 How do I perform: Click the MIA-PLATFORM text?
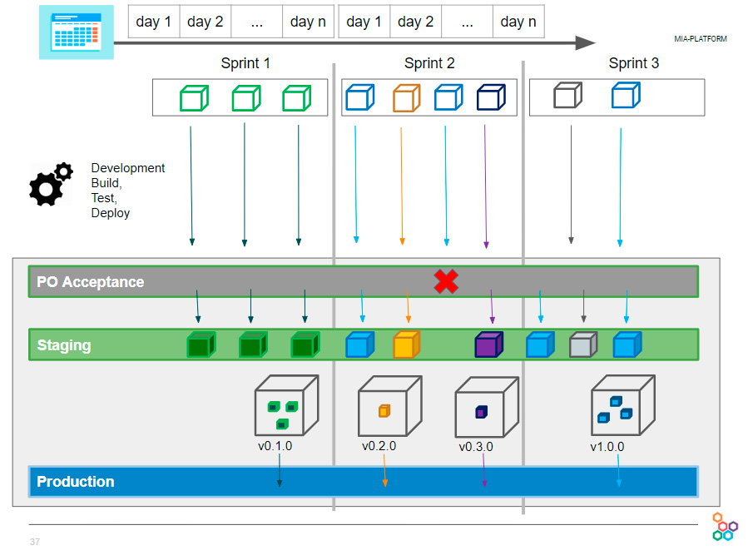[x=701, y=39]
